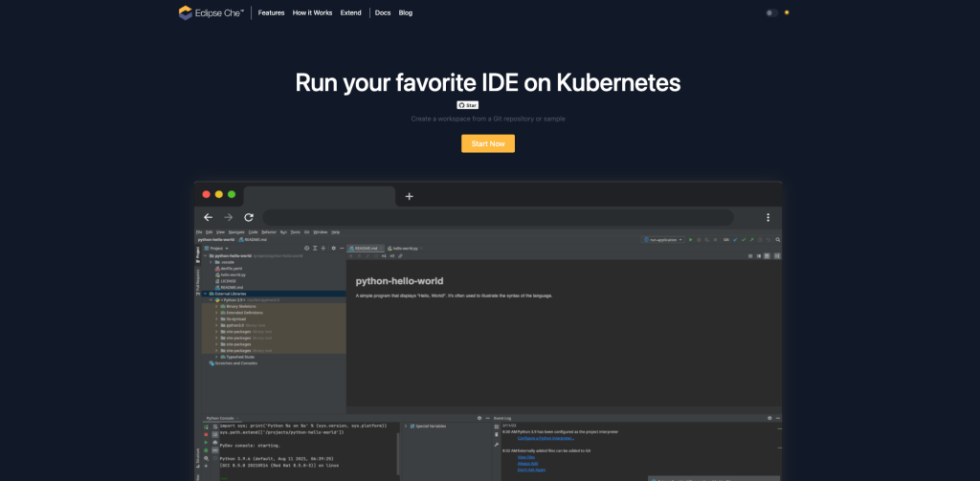
Task: Click the Debug bug icon
Action: click(x=699, y=240)
